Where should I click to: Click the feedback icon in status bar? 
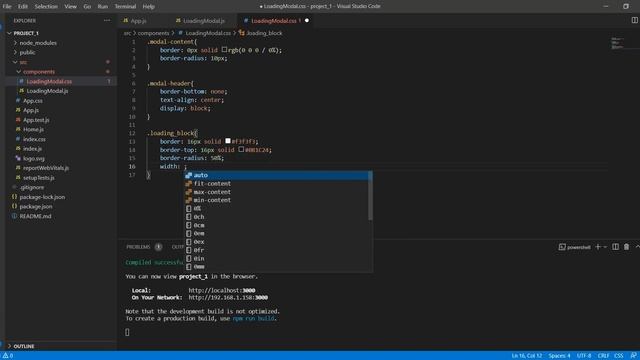coord(633,356)
